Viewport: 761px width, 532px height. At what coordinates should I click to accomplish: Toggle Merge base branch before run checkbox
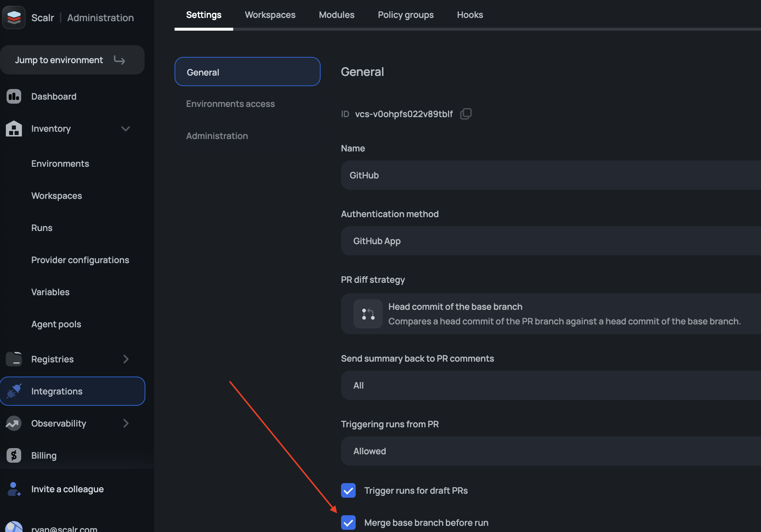(348, 523)
